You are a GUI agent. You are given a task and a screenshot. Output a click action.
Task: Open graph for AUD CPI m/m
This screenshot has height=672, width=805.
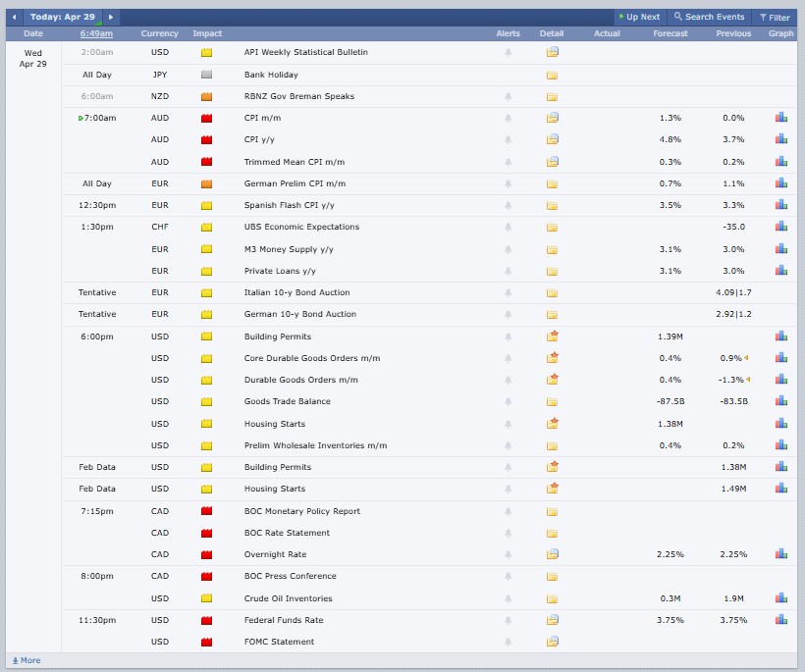point(780,118)
